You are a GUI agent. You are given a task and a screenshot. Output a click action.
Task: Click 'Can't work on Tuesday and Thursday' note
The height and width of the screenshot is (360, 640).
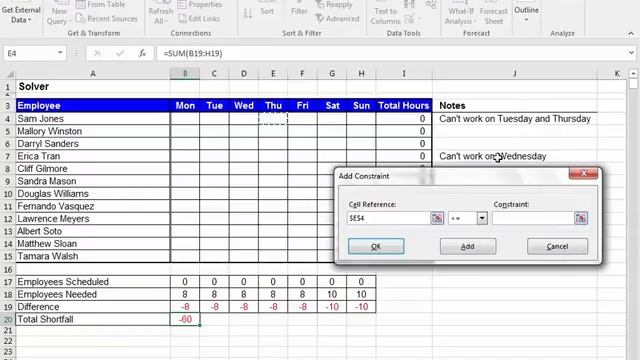(515, 119)
